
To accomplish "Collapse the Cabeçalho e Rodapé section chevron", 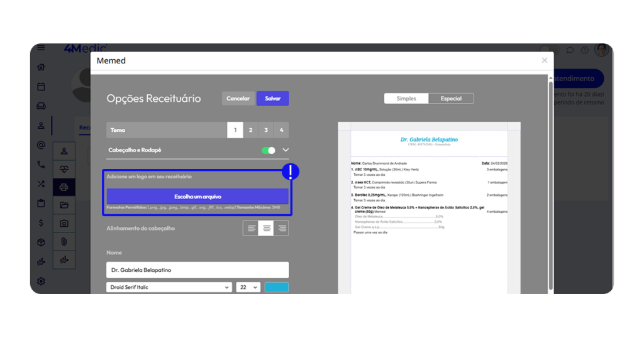I will [286, 150].
